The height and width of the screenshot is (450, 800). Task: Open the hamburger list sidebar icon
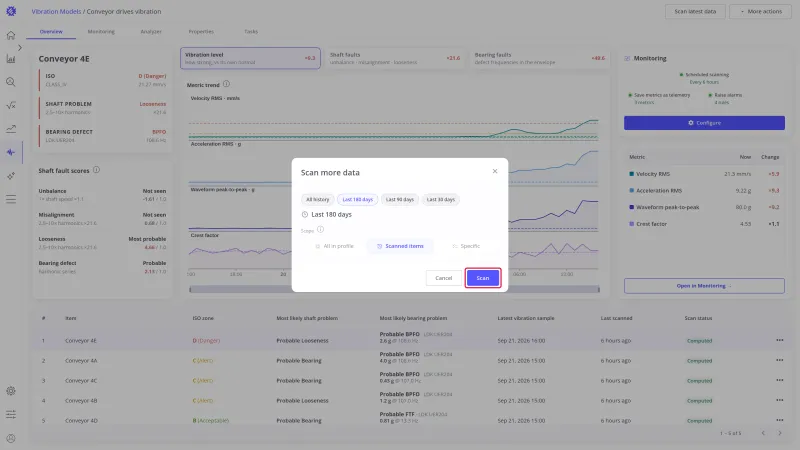[x=11, y=199]
